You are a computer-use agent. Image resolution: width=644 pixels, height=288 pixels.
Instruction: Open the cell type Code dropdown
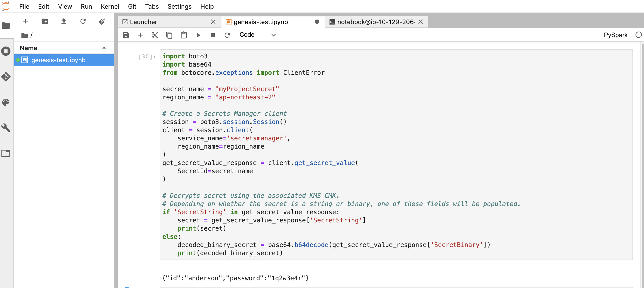point(257,35)
